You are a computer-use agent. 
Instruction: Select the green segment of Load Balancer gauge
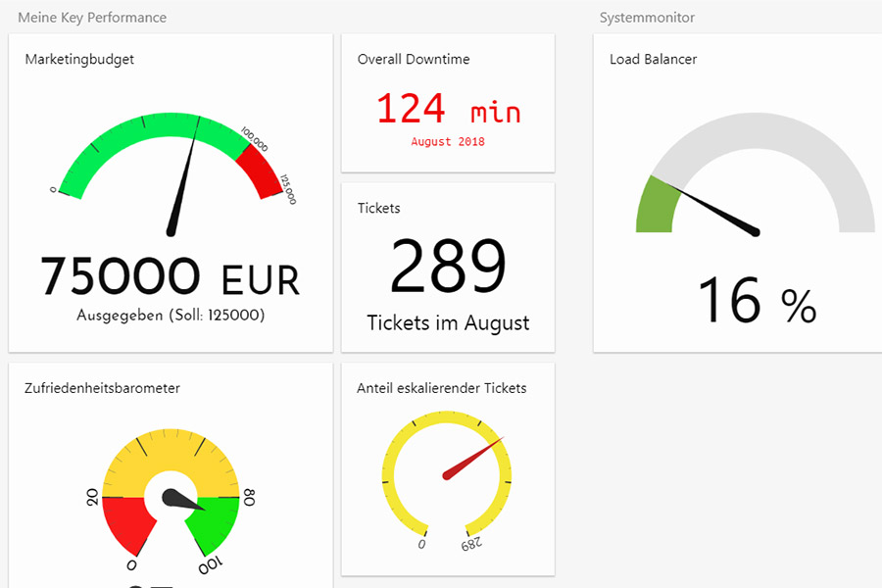tap(654, 208)
